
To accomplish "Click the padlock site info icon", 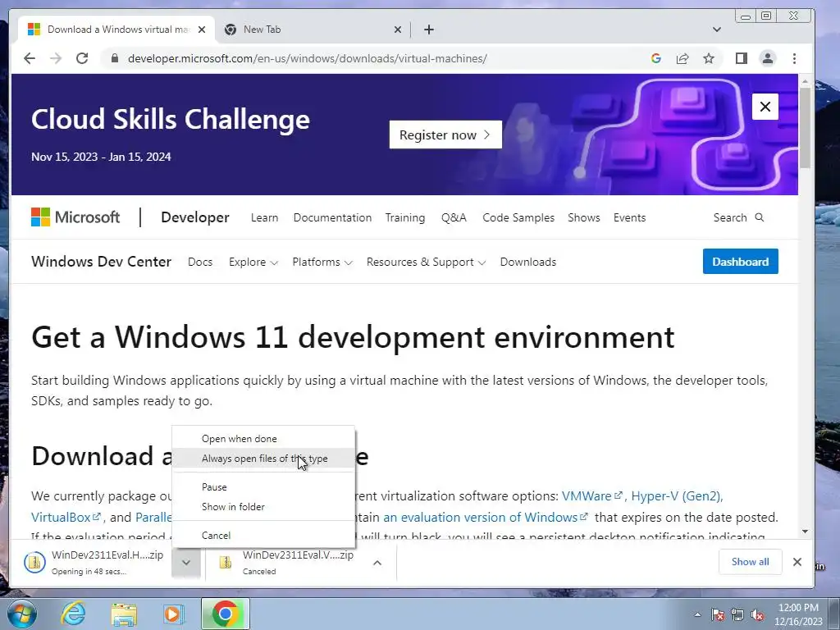I will [114, 58].
